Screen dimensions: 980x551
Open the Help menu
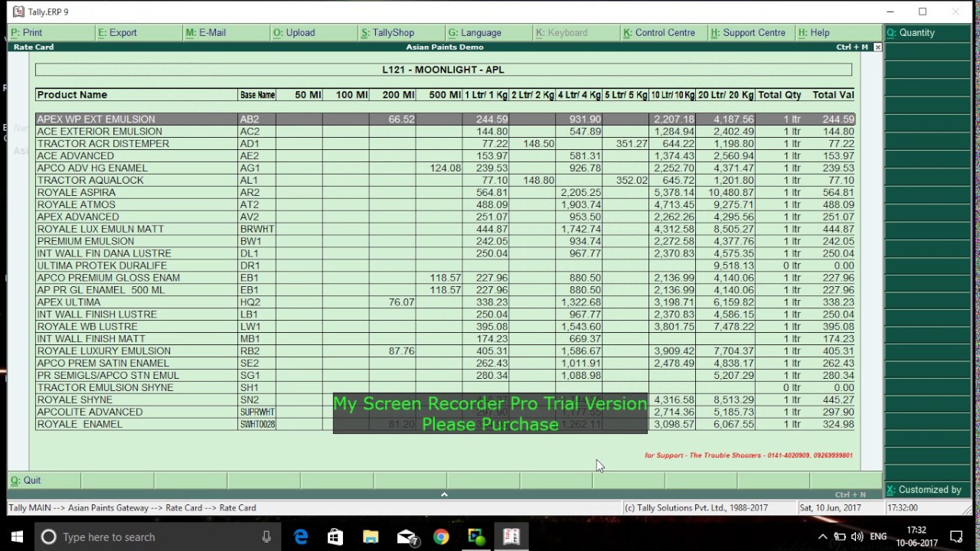[x=813, y=33]
